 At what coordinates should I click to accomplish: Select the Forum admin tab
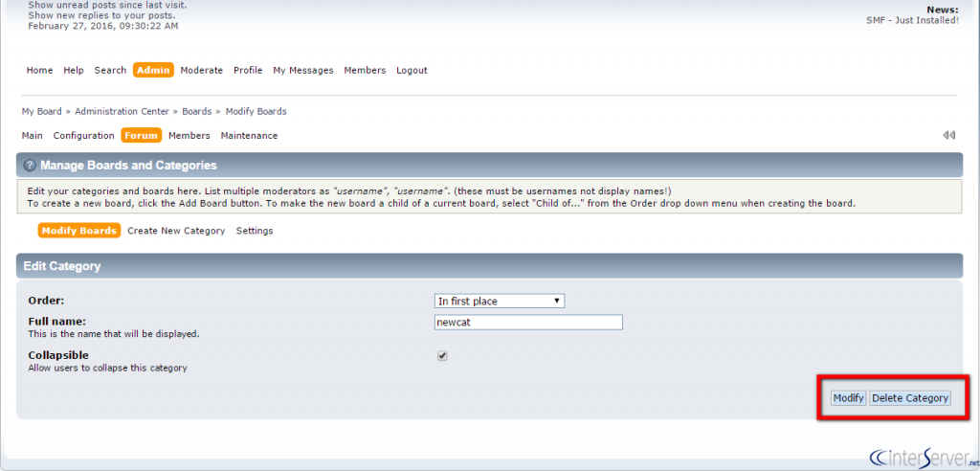pyautogui.click(x=142, y=135)
